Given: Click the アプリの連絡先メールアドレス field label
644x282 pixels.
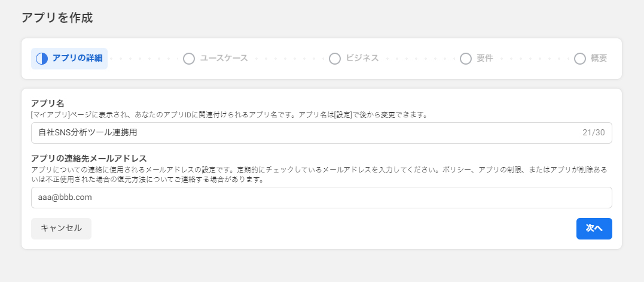Looking at the screenshot, I should click(89, 158).
